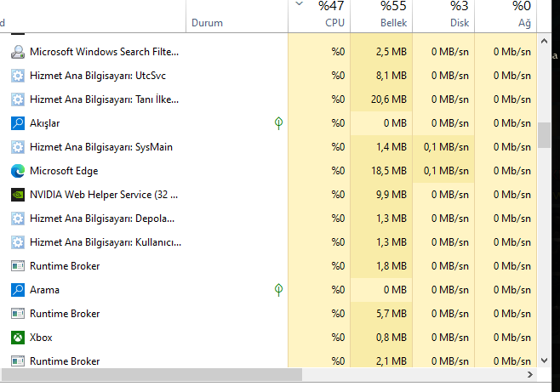The width and height of the screenshot is (560, 392).
Task: Select the Microsoft Edge process name
Action: [64, 171]
